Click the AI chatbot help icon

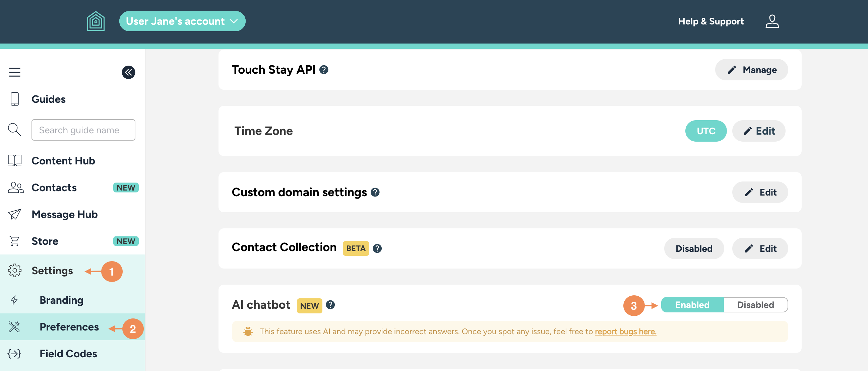click(330, 305)
